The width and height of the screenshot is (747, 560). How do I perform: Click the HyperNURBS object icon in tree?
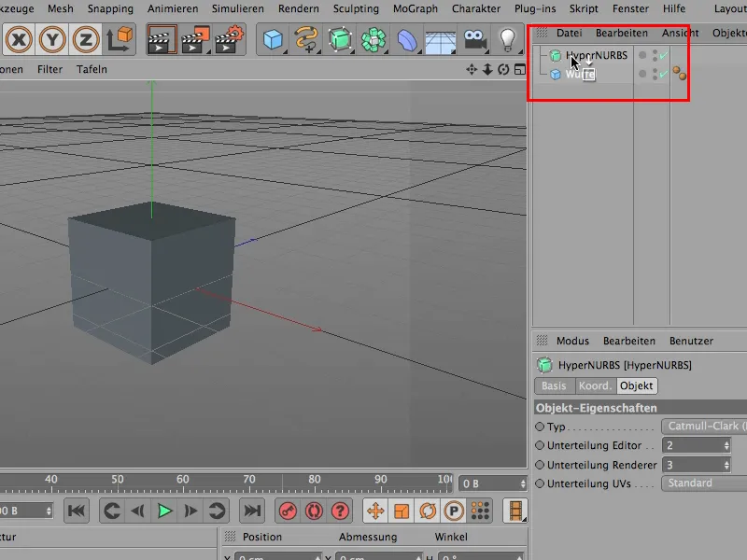(x=555, y=56)
